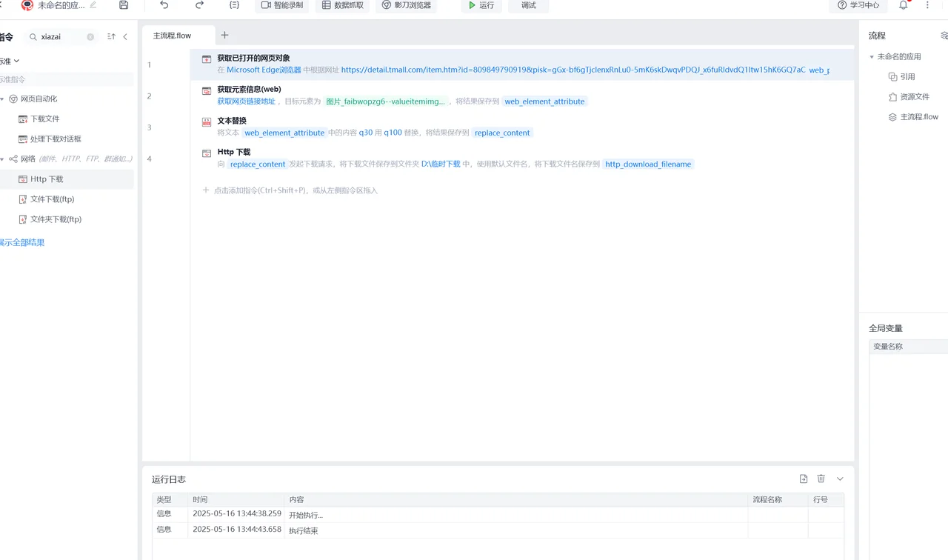Add a new flow tab

(x=225, y=35)
